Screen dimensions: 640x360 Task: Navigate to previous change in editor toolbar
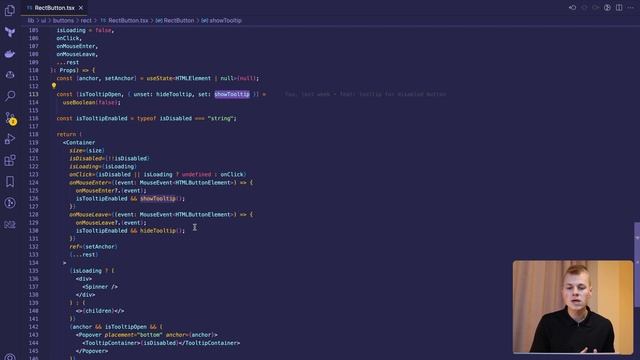click(x=584, y=7)
